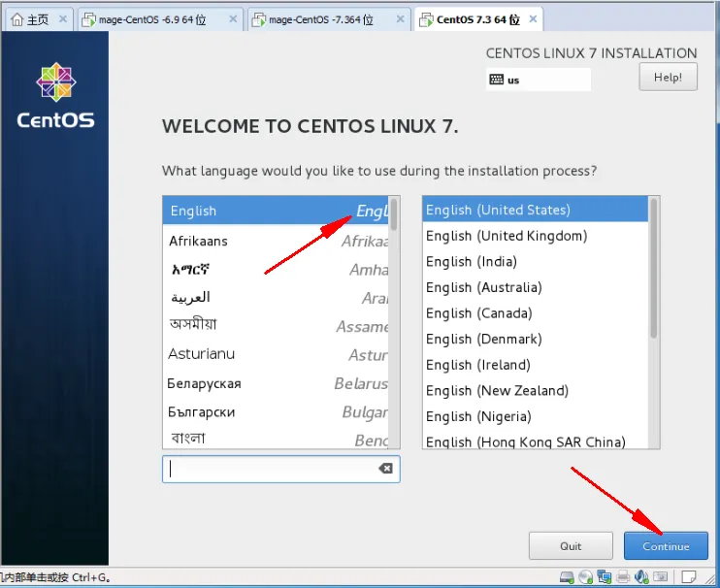The image size is (720, 588).
Task: Click the printer device status icon
Action: click(623, 576)
